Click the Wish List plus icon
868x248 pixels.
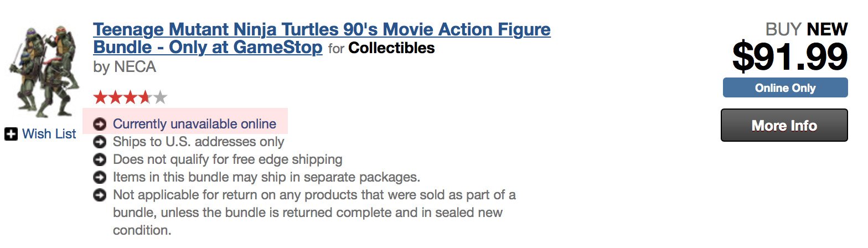[11, 133]
